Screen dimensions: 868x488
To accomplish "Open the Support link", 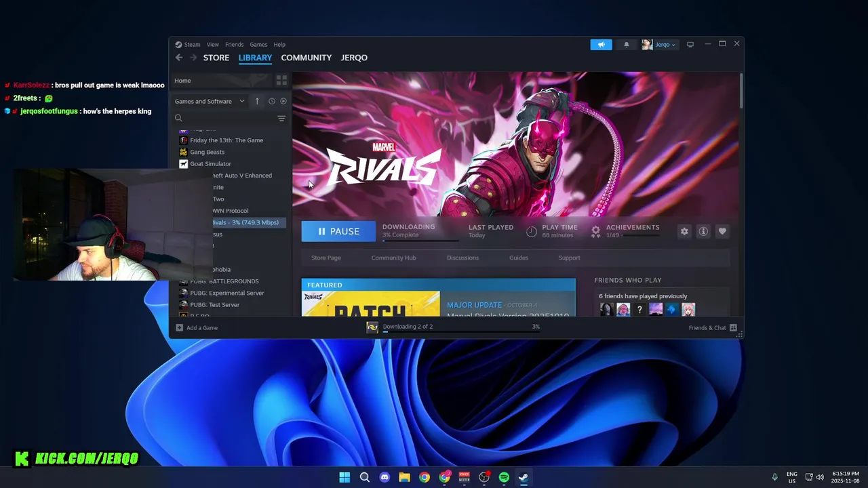I will tap(569, 258).
